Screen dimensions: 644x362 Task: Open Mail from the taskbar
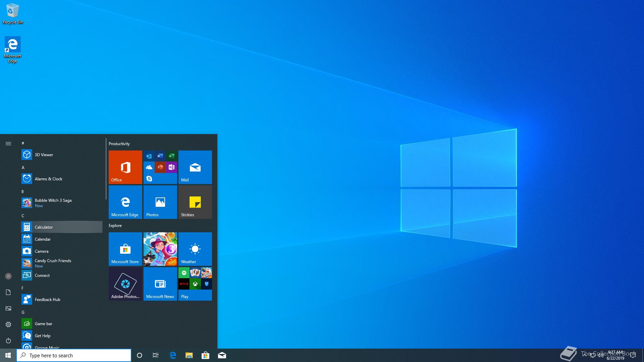tap(222, 355)
